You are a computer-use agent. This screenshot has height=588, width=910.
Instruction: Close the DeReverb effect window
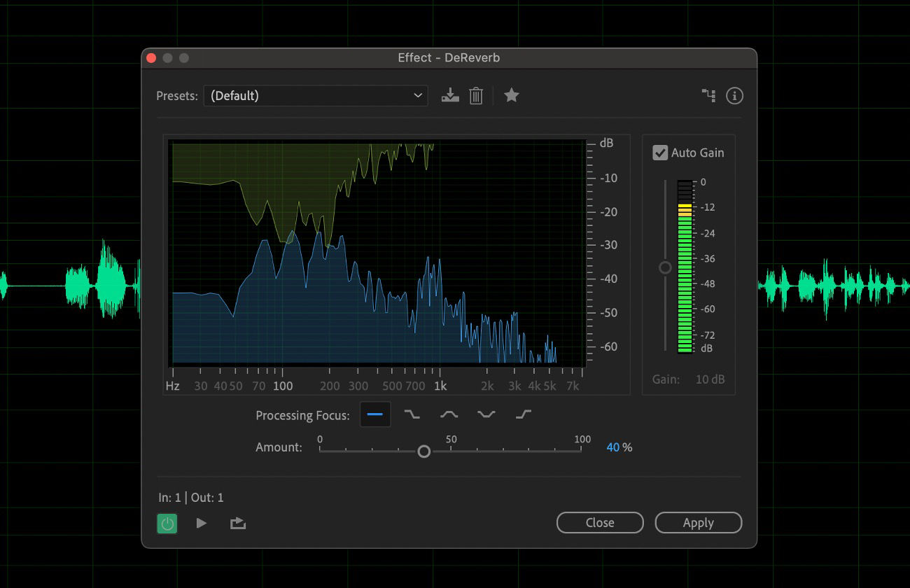(x=599, y=522)
